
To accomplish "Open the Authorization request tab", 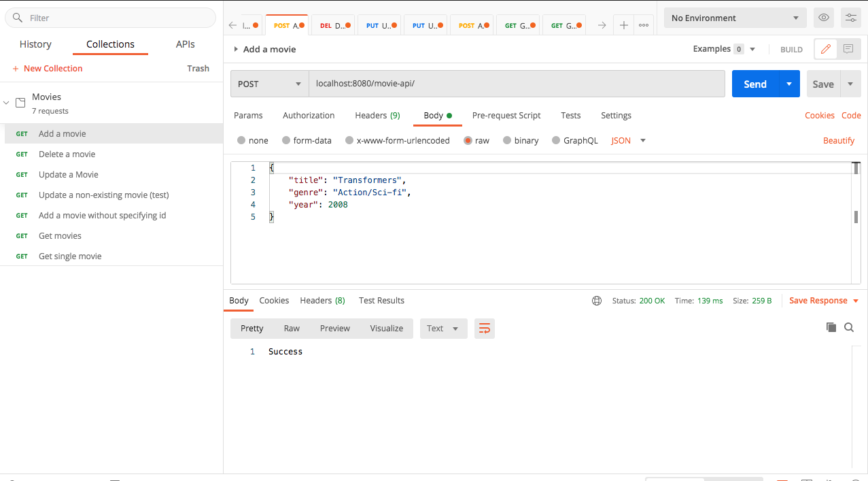I will click(x=309, y=116).
